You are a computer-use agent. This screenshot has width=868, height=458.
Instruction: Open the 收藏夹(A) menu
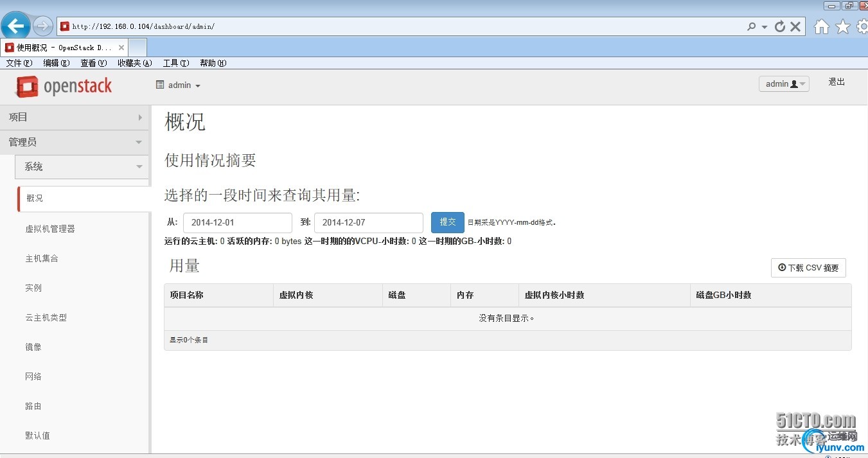point(134,63)
